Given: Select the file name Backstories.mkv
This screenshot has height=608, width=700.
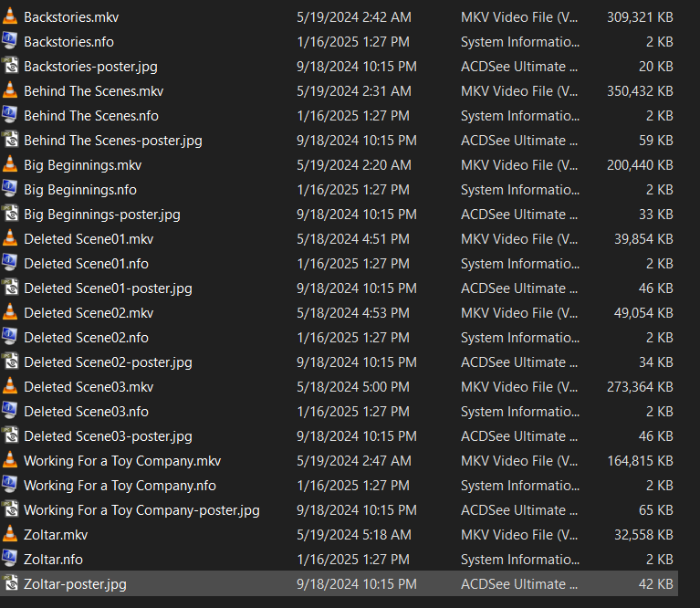Looking at the screenshot, I should [71, 17].
